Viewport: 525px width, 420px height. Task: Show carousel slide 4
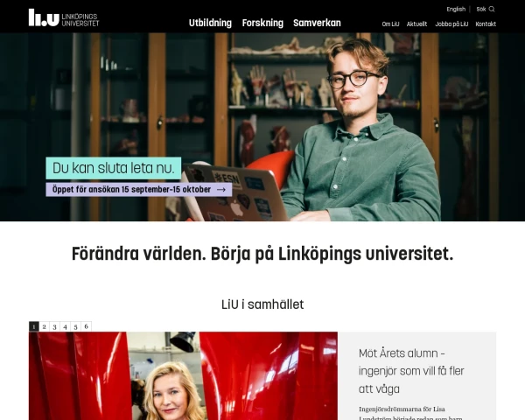(x=65, y=326)
